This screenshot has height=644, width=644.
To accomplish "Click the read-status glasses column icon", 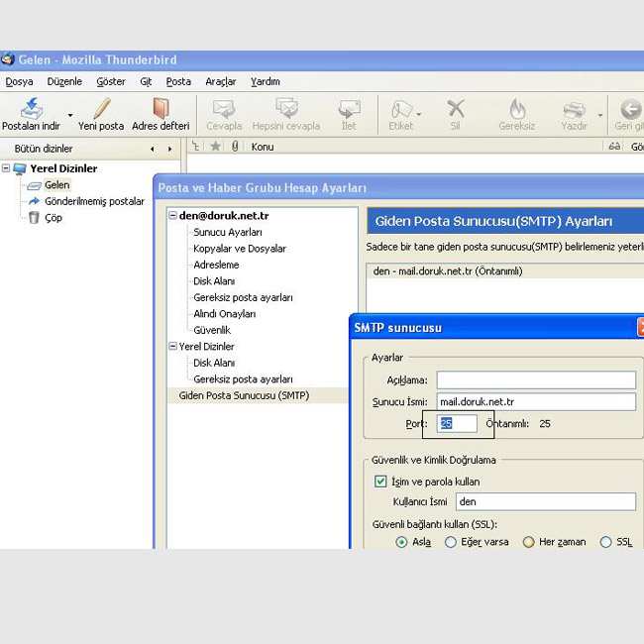I will (x=614, y=147).
